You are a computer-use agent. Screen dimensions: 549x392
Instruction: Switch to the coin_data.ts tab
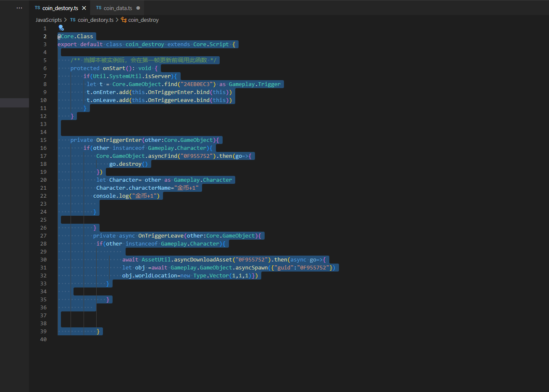click(x=118, y=8)
